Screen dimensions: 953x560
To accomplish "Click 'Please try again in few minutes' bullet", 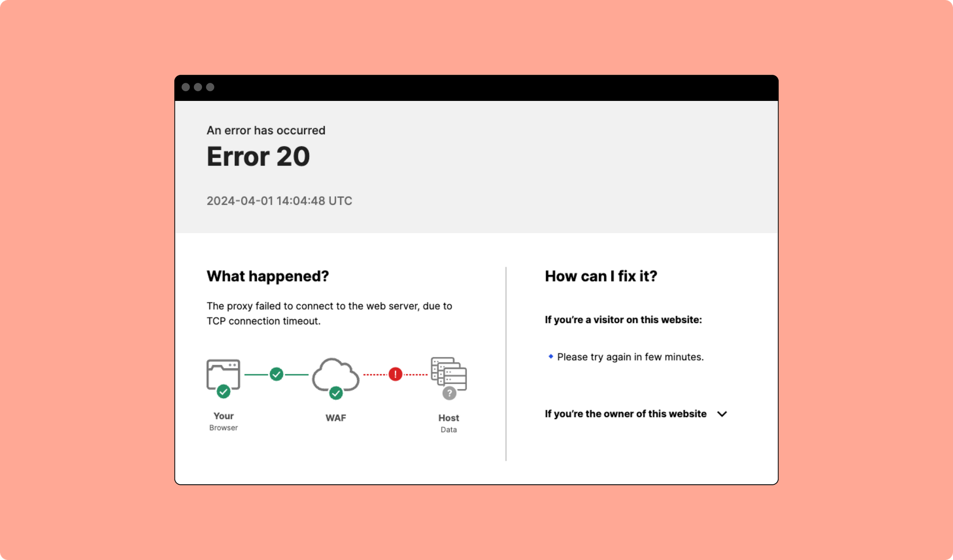I will point(630,357).
